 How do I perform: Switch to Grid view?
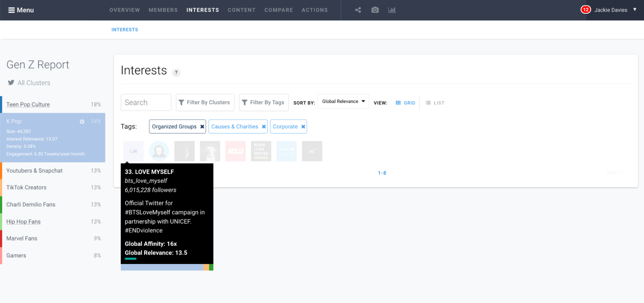pos(405,103)
